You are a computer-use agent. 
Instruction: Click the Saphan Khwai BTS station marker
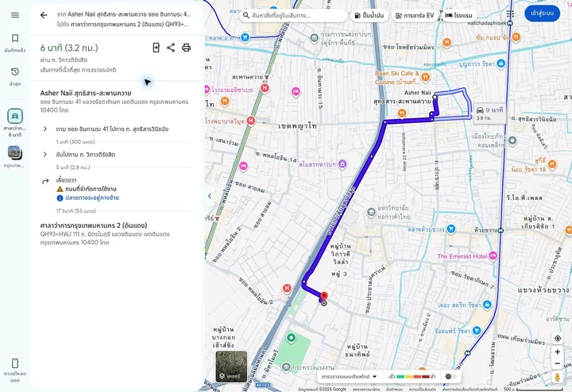[x=268, y=77]
